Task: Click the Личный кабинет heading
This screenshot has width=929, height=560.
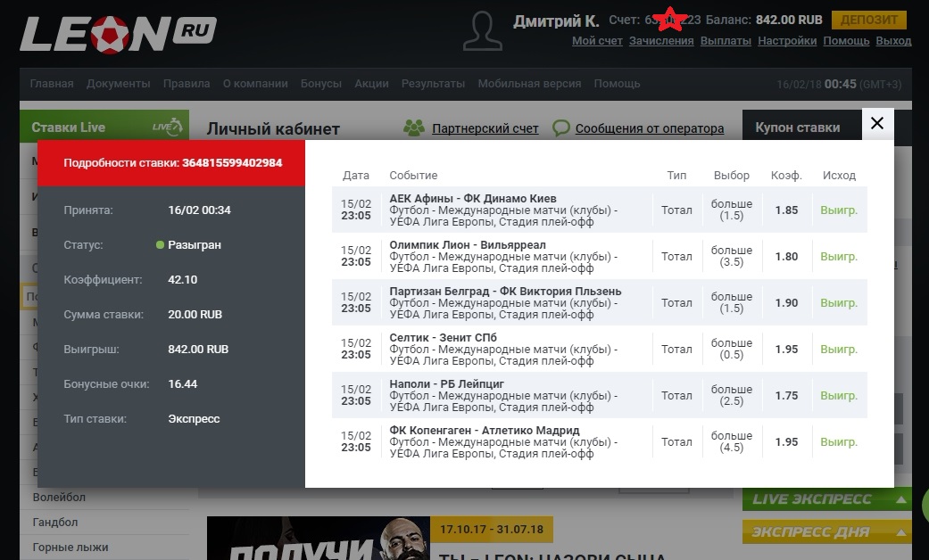Action: (x=273, y=129)
